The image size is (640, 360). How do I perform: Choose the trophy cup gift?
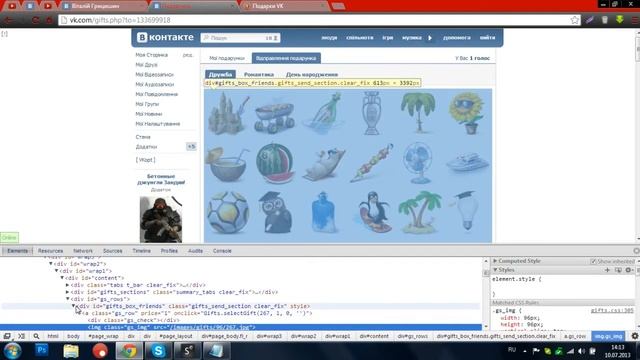(x=371, y=113)
